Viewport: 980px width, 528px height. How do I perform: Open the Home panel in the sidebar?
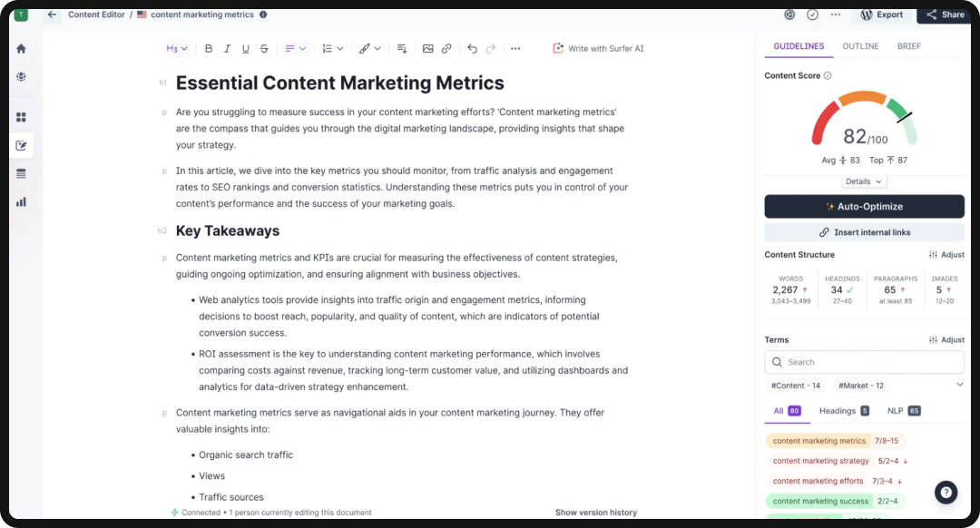coord(21,48)
